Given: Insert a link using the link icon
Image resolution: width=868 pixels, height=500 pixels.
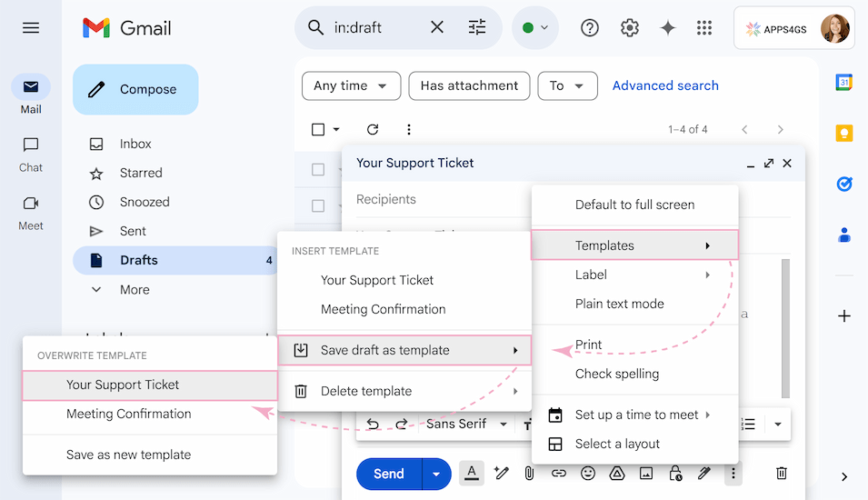Looking at the screenshot, I should coord(558,474).
